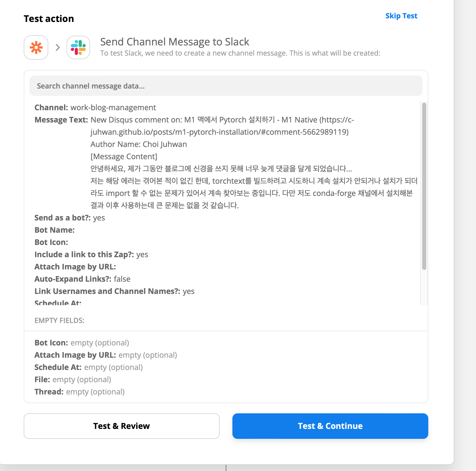476x471 pixels.
Task: Click the Zapier app icon
Action: pos(36,47)
